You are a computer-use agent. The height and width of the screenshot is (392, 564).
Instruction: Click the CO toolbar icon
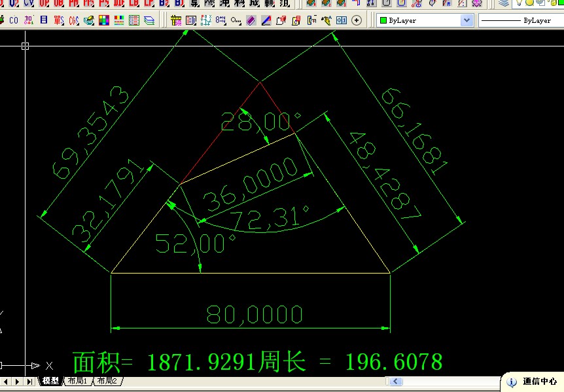[14, 20]
